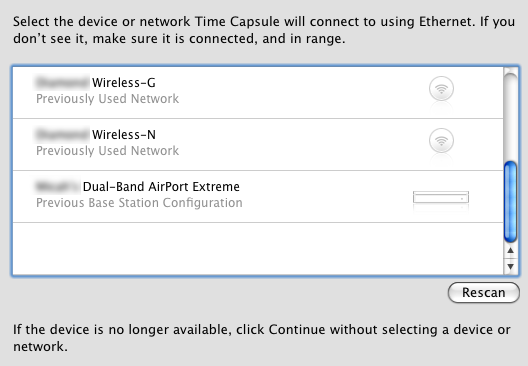Click the blurred name prefix before Wireless-N

point(62,135)
